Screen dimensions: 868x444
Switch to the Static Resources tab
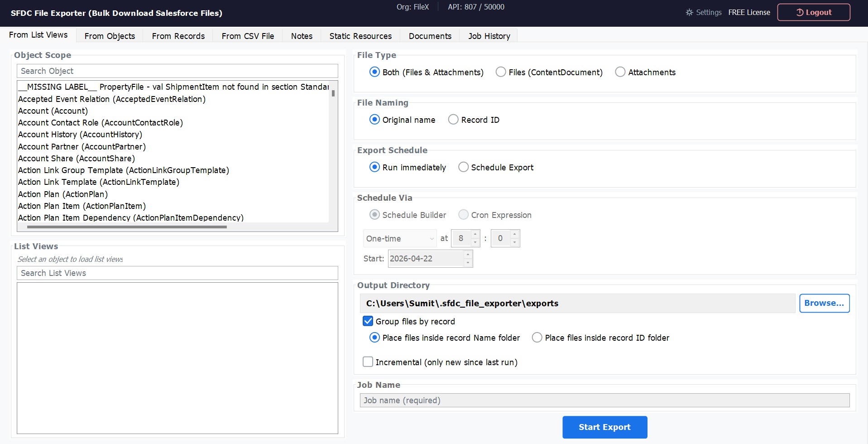tap(360, 36)
